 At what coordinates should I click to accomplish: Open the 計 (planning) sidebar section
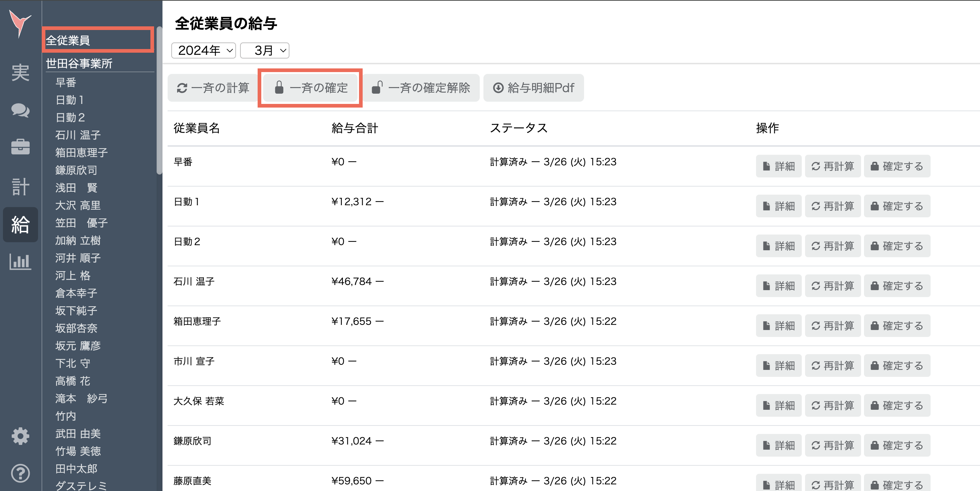click(x=20, y=186)
